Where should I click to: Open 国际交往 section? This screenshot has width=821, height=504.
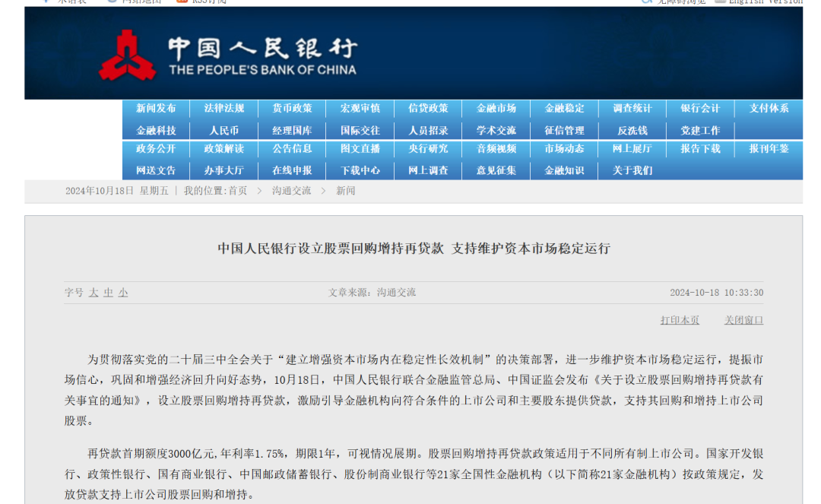pyautogui.click(x=360, y=130)
